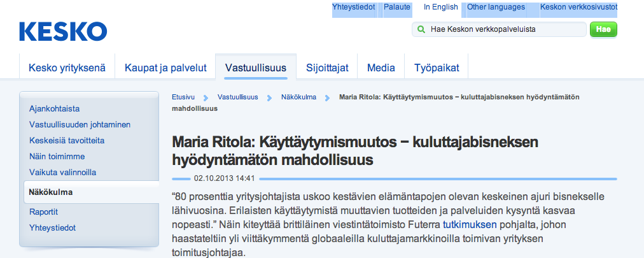Go to the Media tab
Screen dimensions: 644x258
381,68
